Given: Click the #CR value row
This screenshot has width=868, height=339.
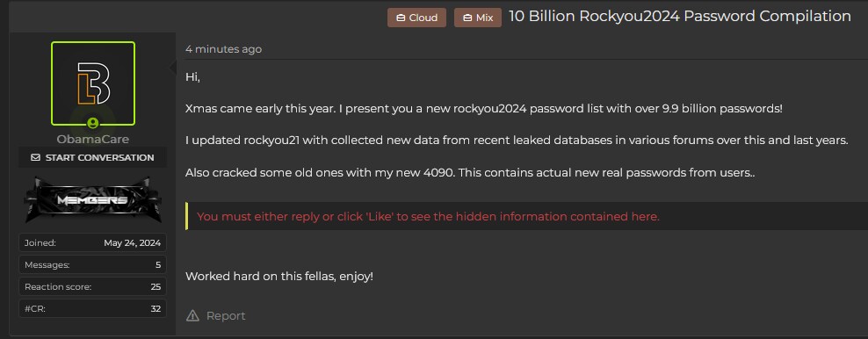Looking at the screenshot, I should coord(93,308).
